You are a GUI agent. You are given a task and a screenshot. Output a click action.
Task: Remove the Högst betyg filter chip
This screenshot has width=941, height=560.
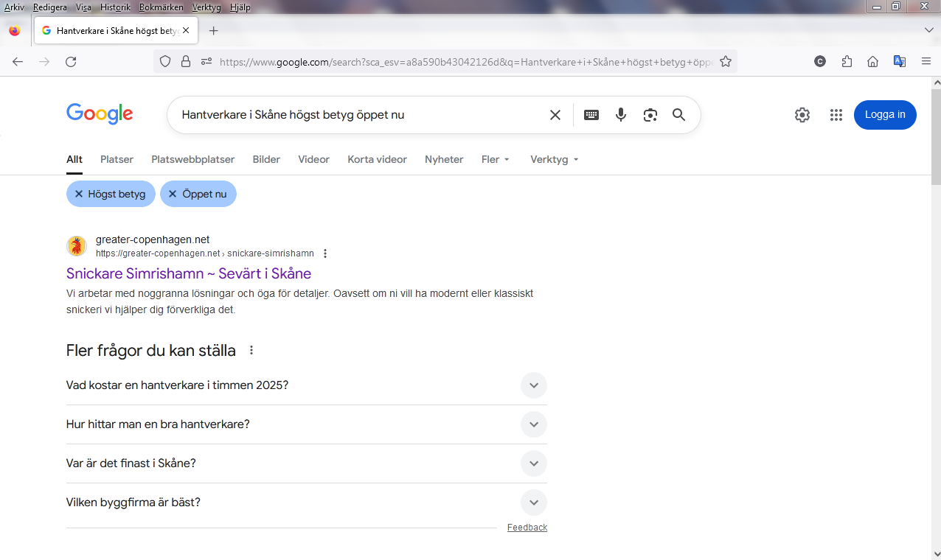tap(79, 194)
